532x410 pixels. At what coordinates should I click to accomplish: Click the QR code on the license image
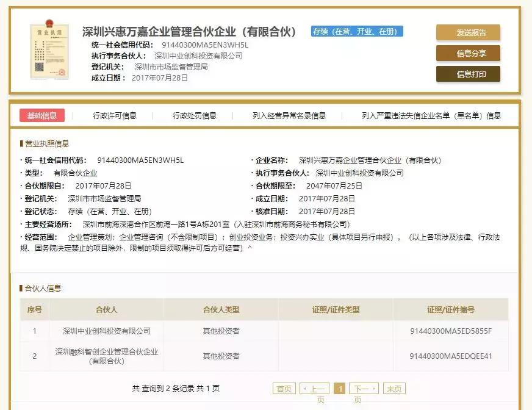pos(39,67)
